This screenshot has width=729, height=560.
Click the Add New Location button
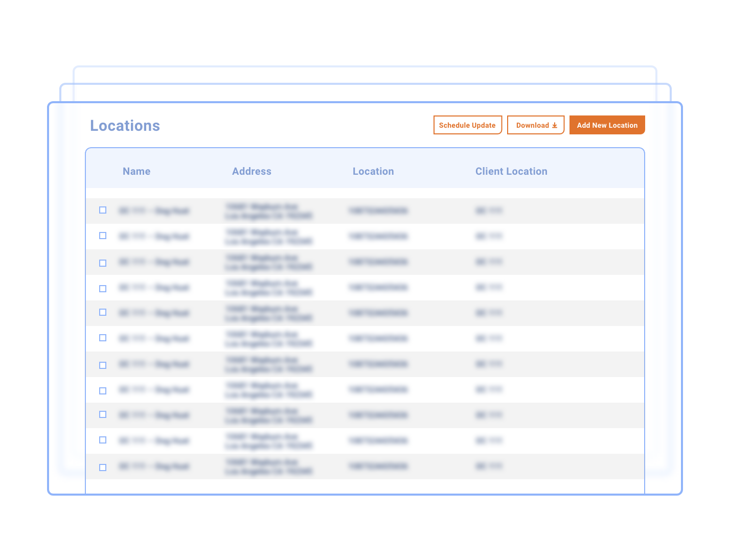point(607,125)
